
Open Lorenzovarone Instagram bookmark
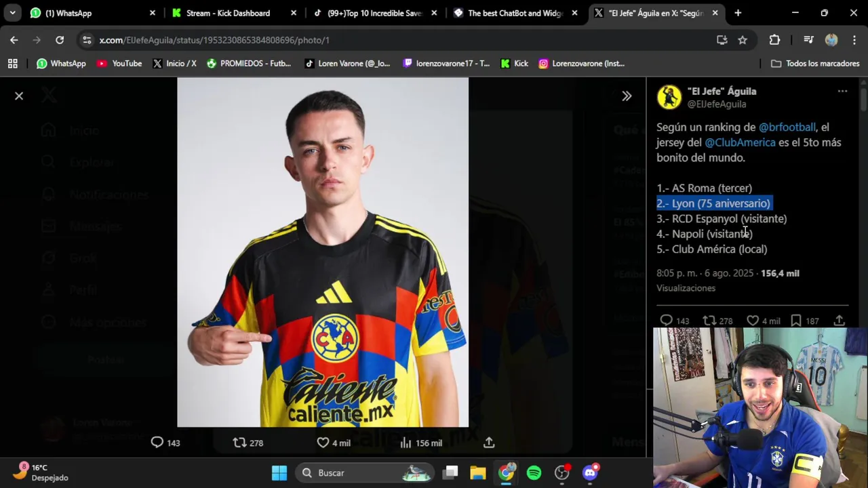point(582,63)
